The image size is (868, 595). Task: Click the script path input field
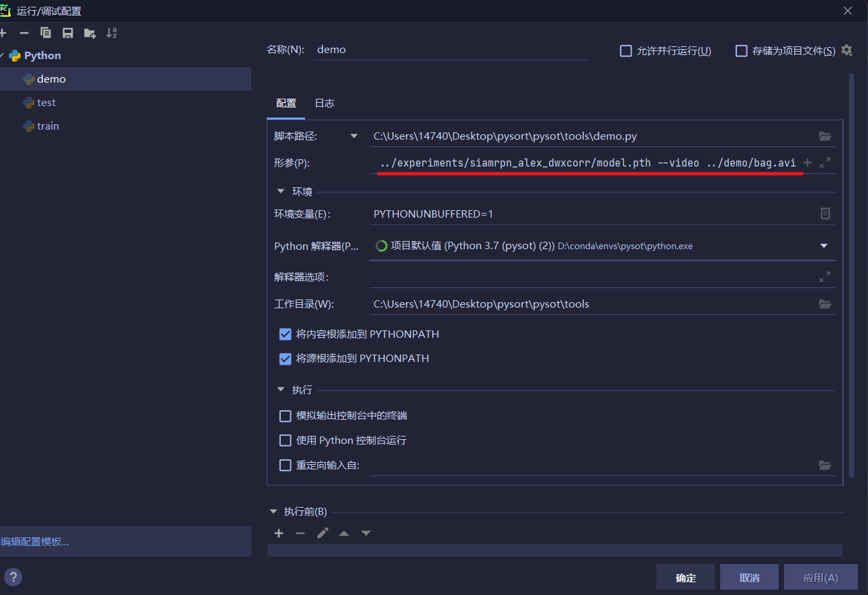(x=593, y=136)
